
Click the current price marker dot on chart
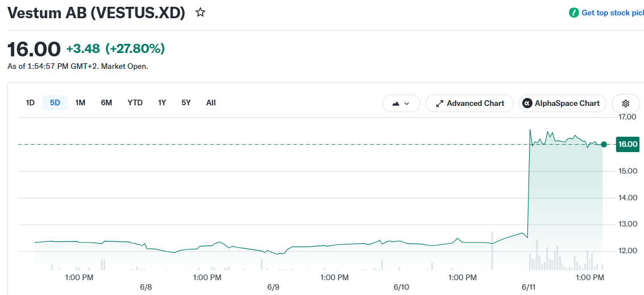[604, 144]
